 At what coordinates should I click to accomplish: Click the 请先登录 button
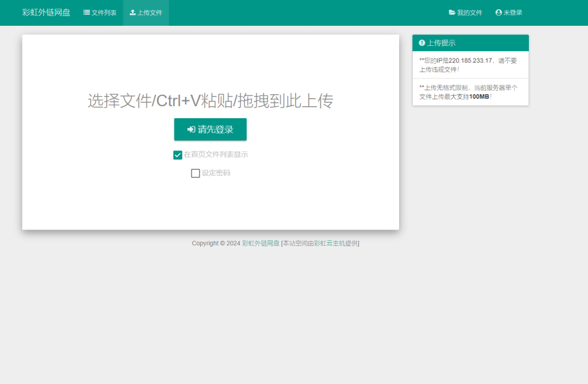point(210,129)
